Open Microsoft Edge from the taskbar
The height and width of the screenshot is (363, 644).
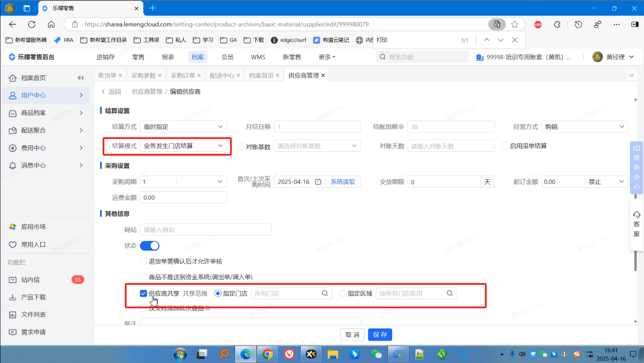(246, 354)
